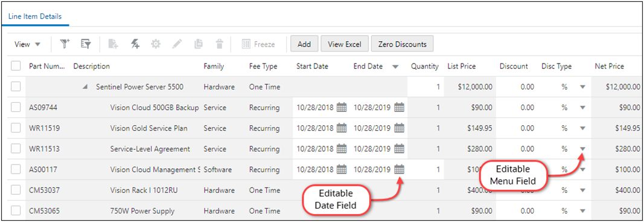Click End Date column sort arrow
This screenshot has height=222, width=644.
pos(395,67)
